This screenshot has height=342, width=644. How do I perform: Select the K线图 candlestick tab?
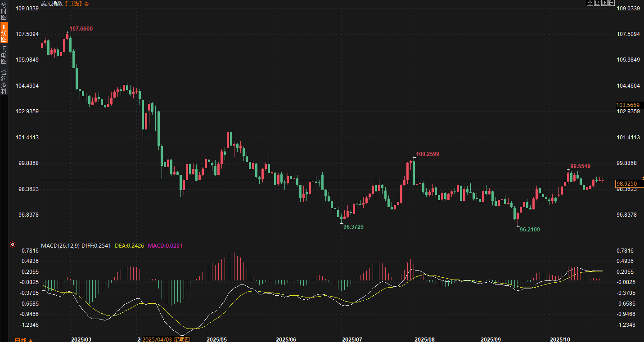4,33
